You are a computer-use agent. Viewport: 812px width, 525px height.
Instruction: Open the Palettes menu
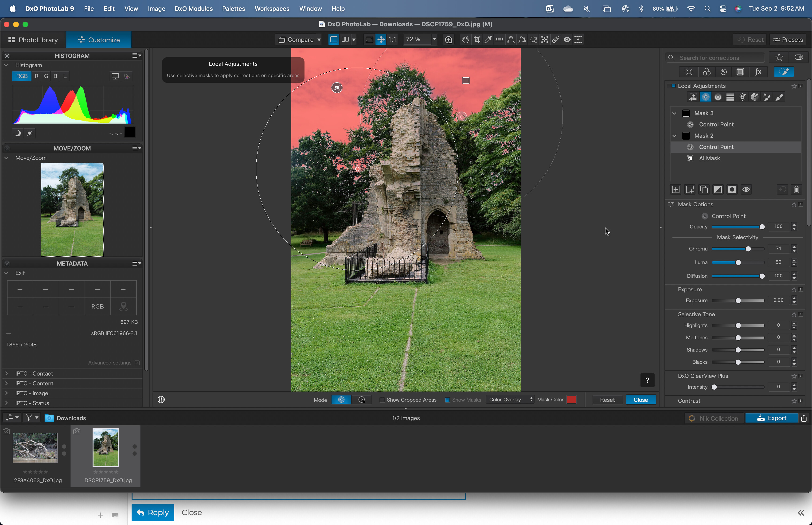[233, 8]
